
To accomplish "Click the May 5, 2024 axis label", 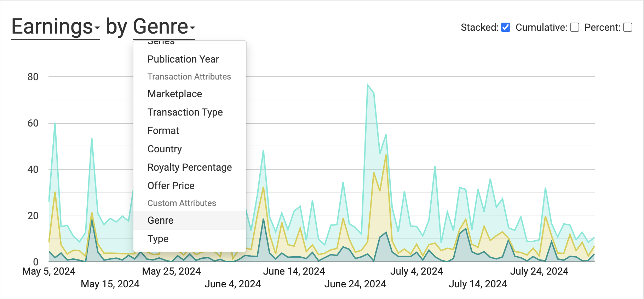I will pos(49,271).
